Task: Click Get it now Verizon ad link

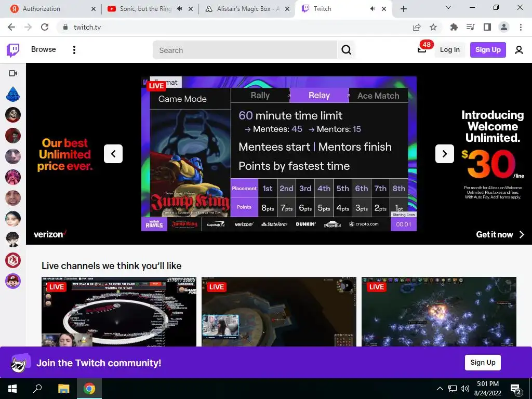Action: click(x=500, y=234)
